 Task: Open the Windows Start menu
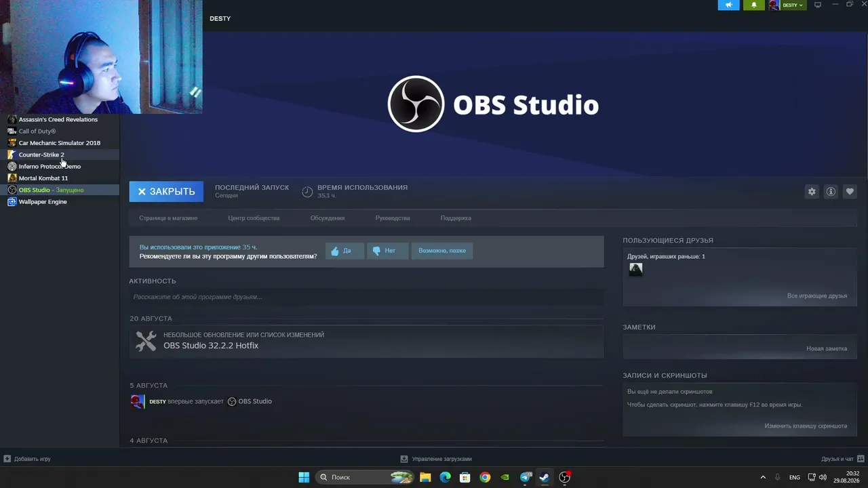[304, 477]
